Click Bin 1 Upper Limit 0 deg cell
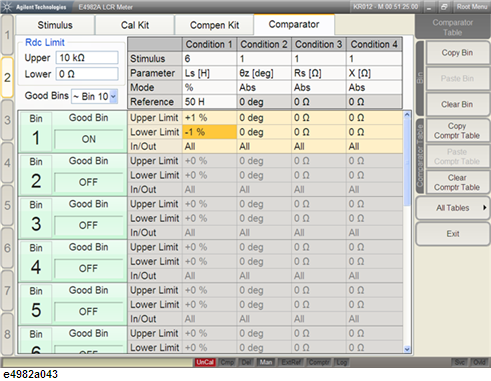491x381 pixels. 264,118
